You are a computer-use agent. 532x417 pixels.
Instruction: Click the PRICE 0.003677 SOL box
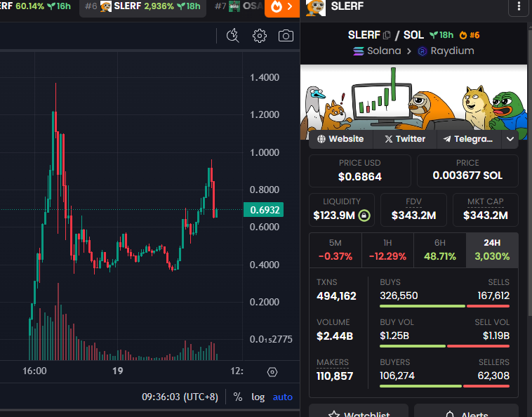coord(467,171)
